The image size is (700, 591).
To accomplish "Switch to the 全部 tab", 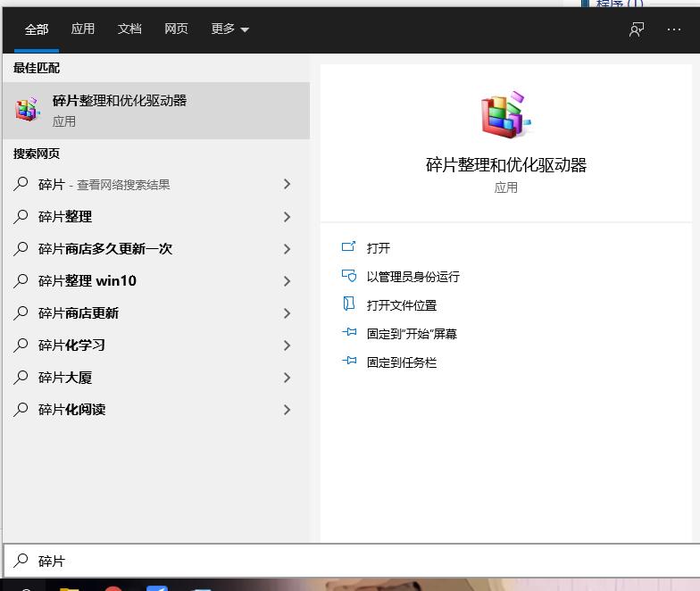I will [x=37, y=29].
